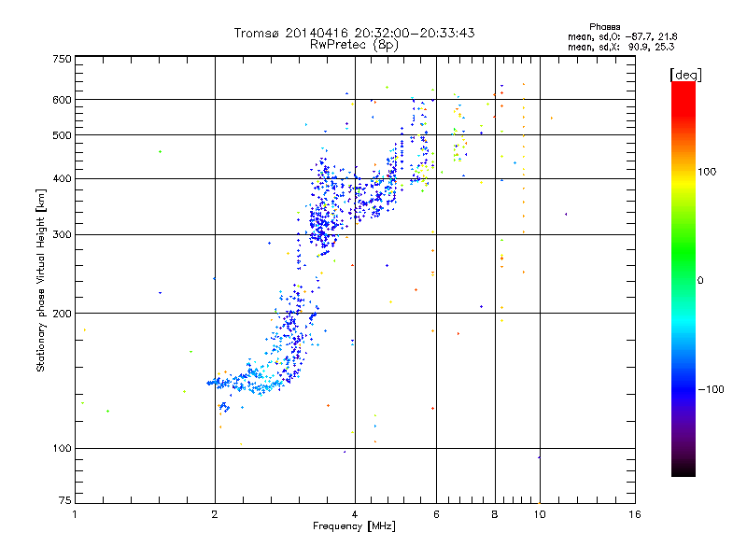Click the frequency axis "10" tick label
Image resolution: width=747 pixels, height=560 pixels.
[x=540, y=514]
